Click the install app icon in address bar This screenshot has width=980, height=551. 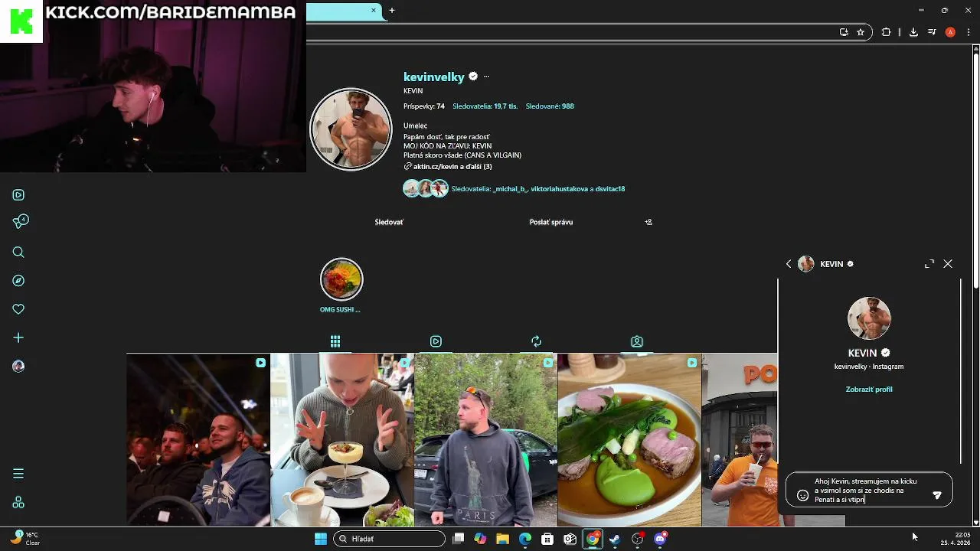[844, 32]
